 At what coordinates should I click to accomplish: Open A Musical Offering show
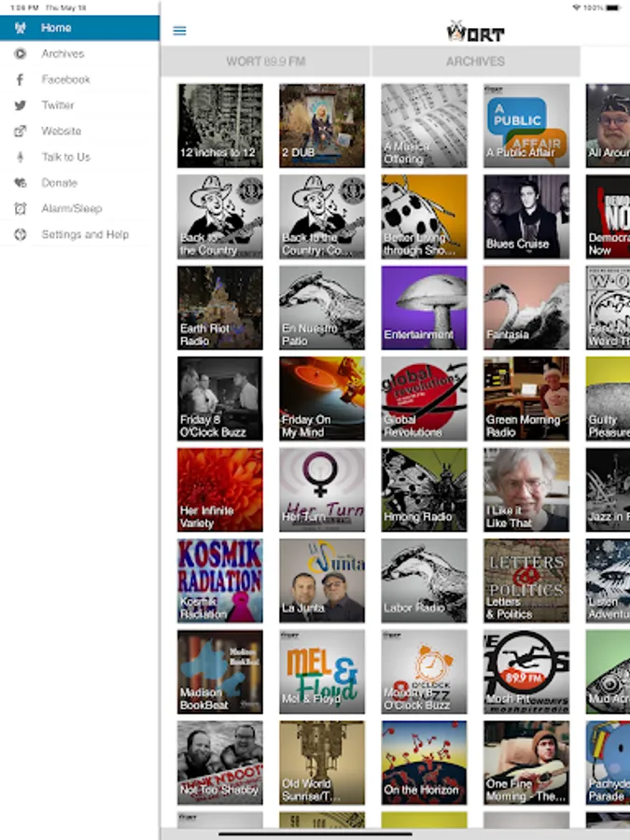pyautogui.click(x=425, y=125)
